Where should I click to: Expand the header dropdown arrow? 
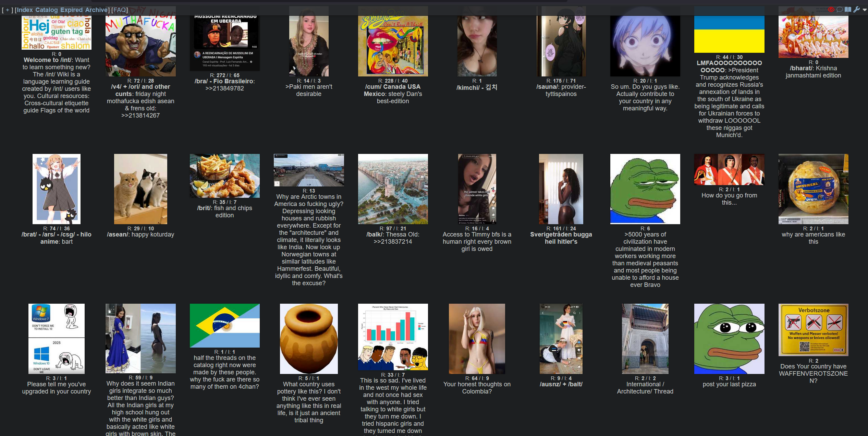[865, 10]
